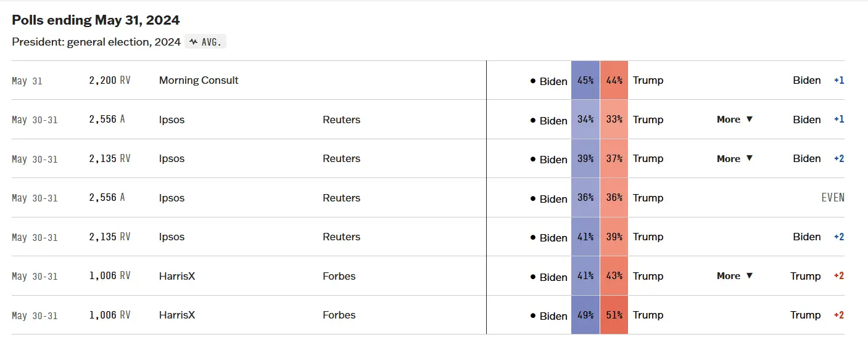Click May 31 date cell
868x337 pixels.
(27, 81)
